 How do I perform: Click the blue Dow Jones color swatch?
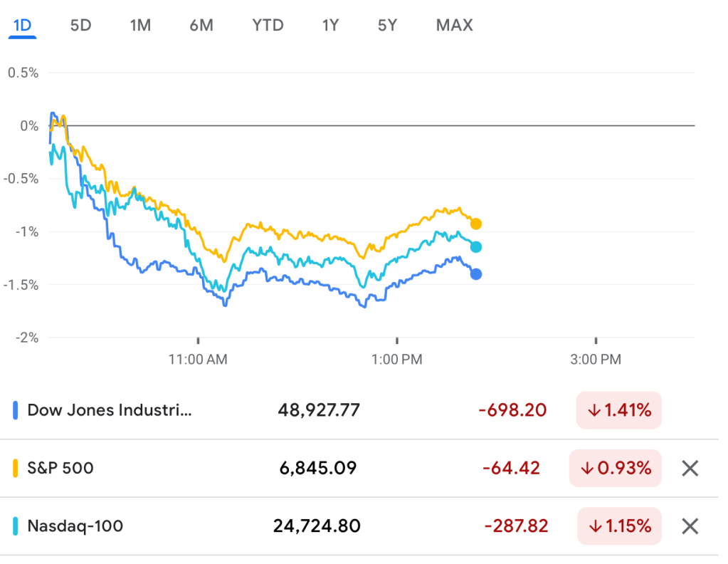(16, 410)
